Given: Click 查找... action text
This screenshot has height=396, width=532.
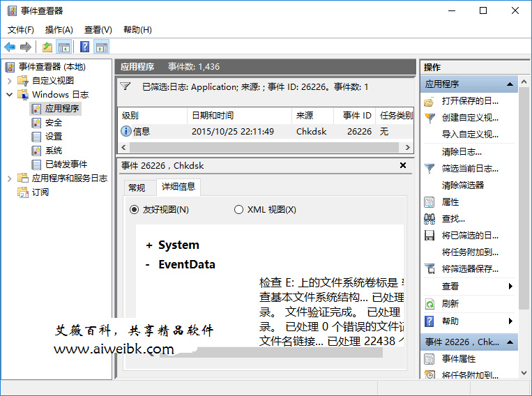Looking at the screenshot, I should 453,219.
